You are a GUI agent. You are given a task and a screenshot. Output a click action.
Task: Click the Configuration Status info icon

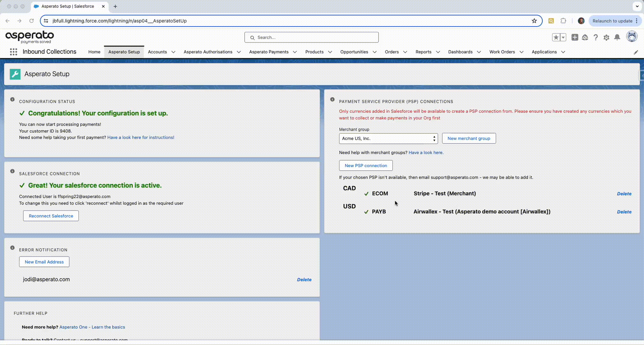coord(12,99)
